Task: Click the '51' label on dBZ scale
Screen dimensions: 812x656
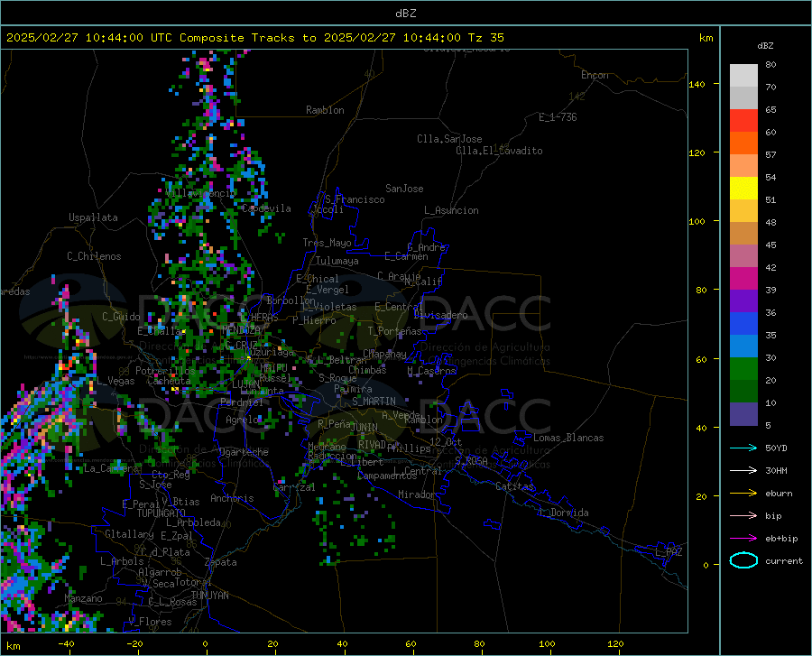Action: (770, 199)
